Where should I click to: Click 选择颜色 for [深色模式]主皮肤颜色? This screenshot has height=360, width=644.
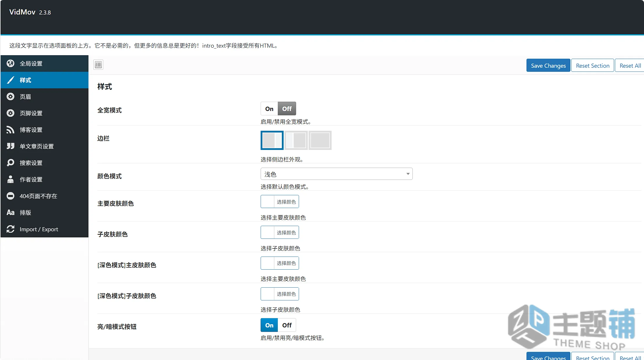click(287, 263)
